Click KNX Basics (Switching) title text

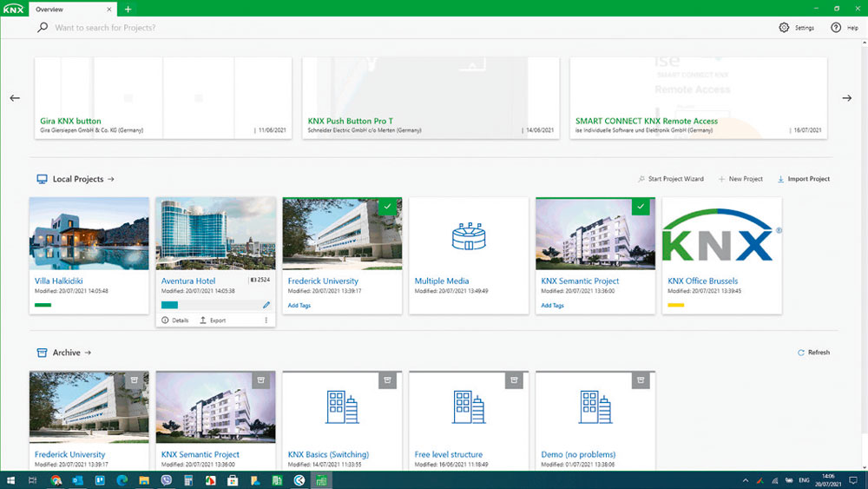click(x=328, y=454)
